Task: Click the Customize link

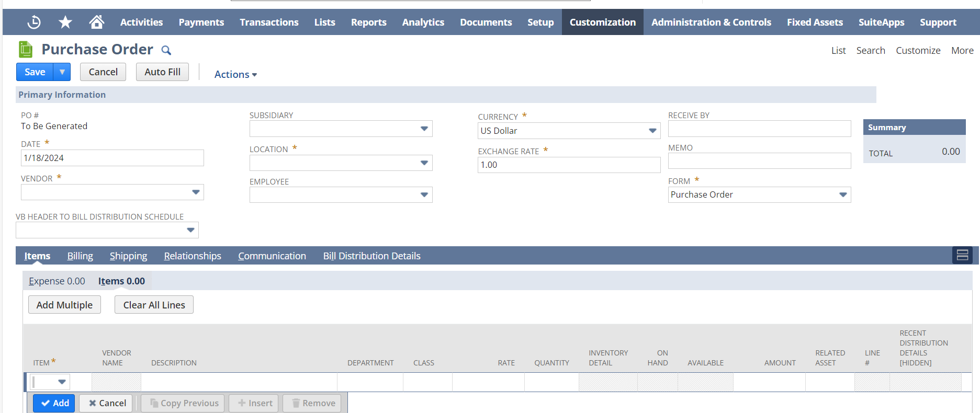Action: click(x=918, y=50)
